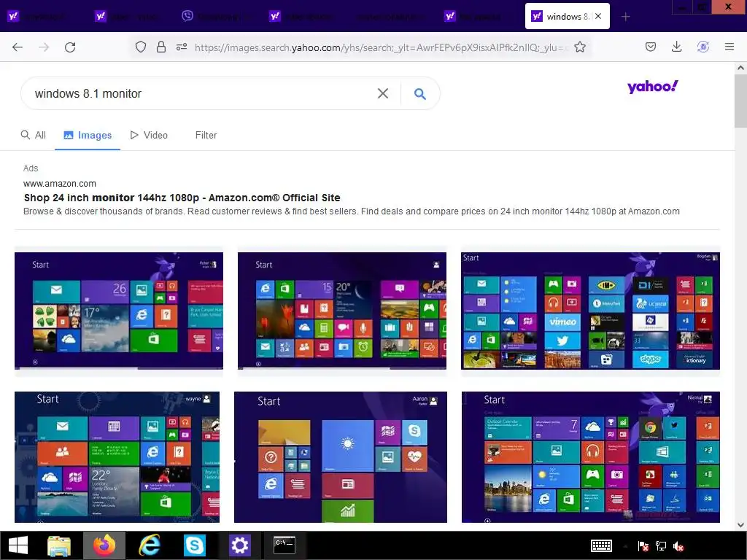Submit search with magnifier button
747x560 pixels.
(x=419, y=93)
